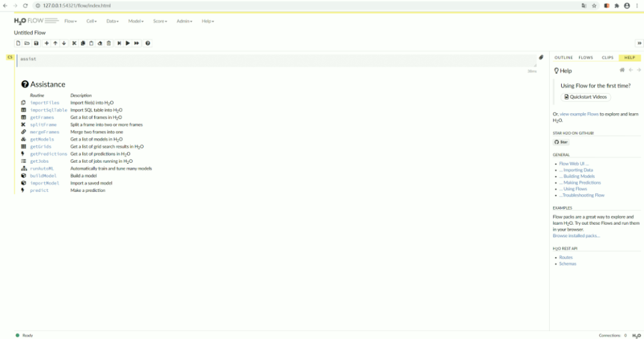Switch to the FLOWS tab
The image size is (644, 339).
(x=586, y=58)
